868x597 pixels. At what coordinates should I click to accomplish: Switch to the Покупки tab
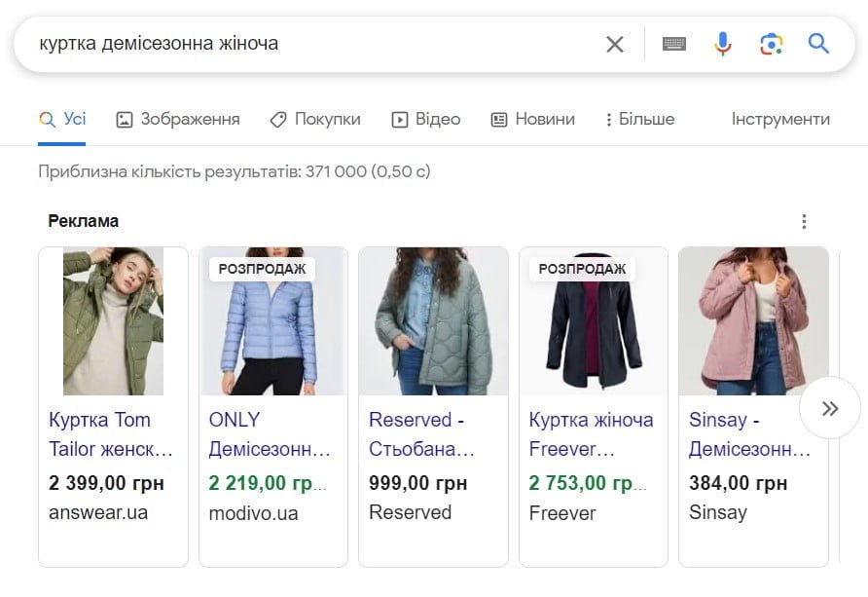click(x=315, y=119)
